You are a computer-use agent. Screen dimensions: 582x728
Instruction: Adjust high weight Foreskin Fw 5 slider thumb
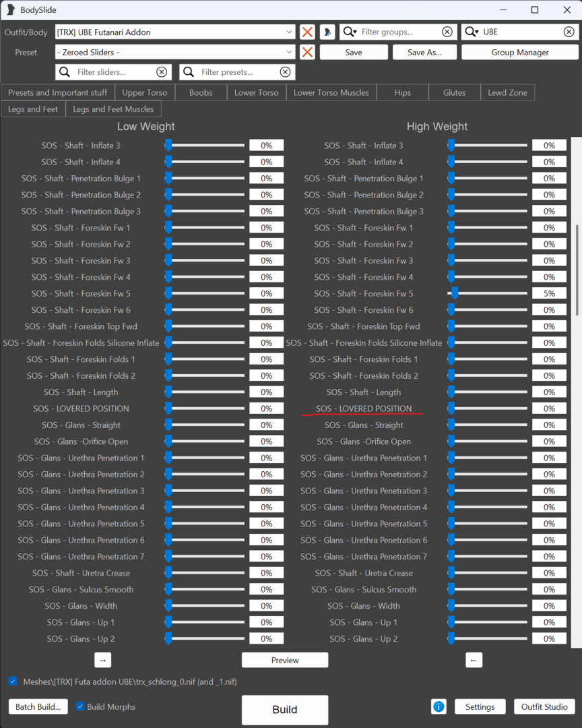455,293
